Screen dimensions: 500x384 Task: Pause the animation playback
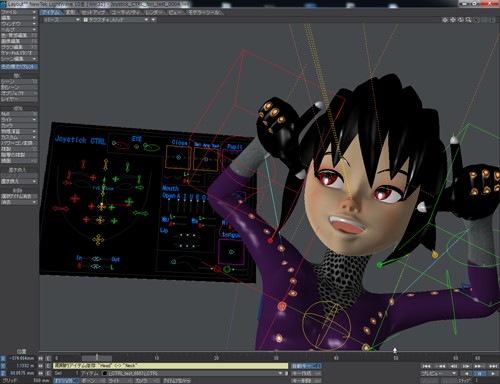click(x=479, y=373)
